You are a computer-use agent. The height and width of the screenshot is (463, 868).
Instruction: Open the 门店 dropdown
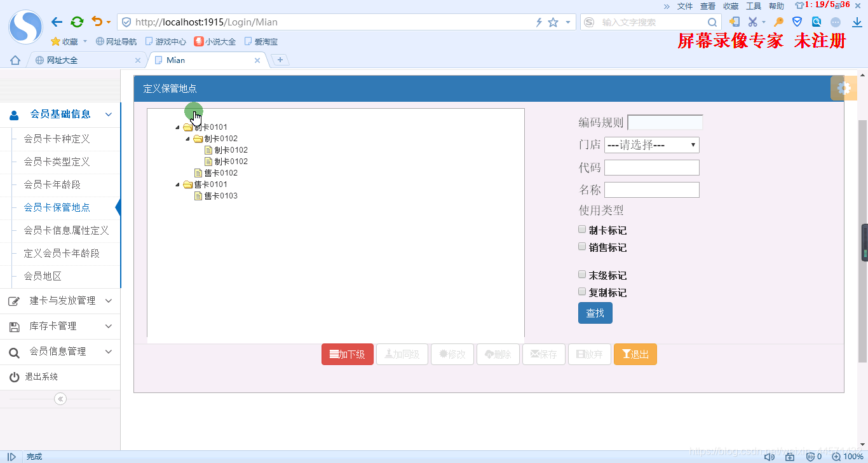(652, 145)
